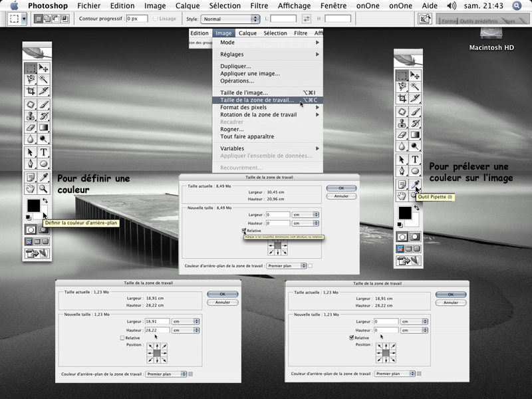Choose Taille de la zone de travail menu item
Screen dimensions: 532x399
pos(267,100)
